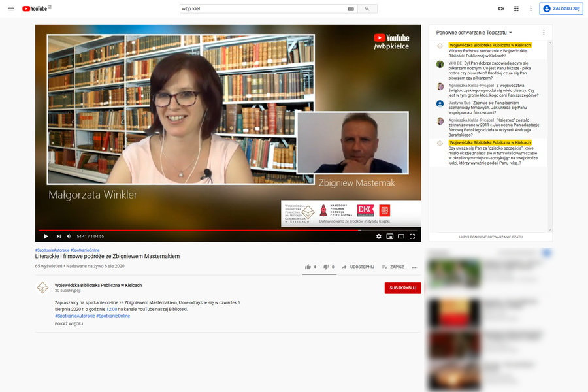This screenshot has width=588, height=392.
Task: Open the YouTube apps grid
Action: [516, 8]
